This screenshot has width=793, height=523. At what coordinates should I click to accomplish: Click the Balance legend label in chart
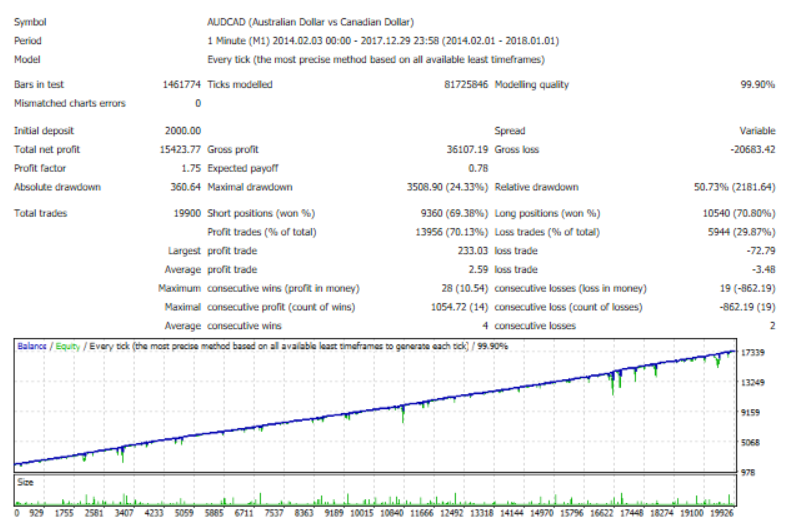pyautogui.click(x=32, y=346)
